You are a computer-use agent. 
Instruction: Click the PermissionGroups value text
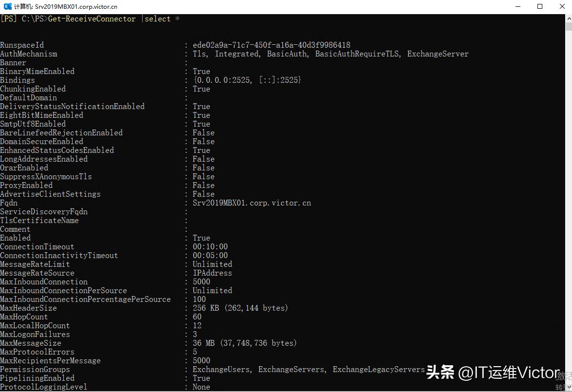(308, 369)
